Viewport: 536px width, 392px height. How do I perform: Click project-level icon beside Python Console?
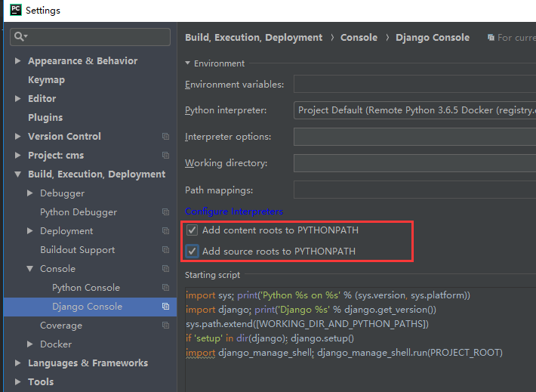166,287
